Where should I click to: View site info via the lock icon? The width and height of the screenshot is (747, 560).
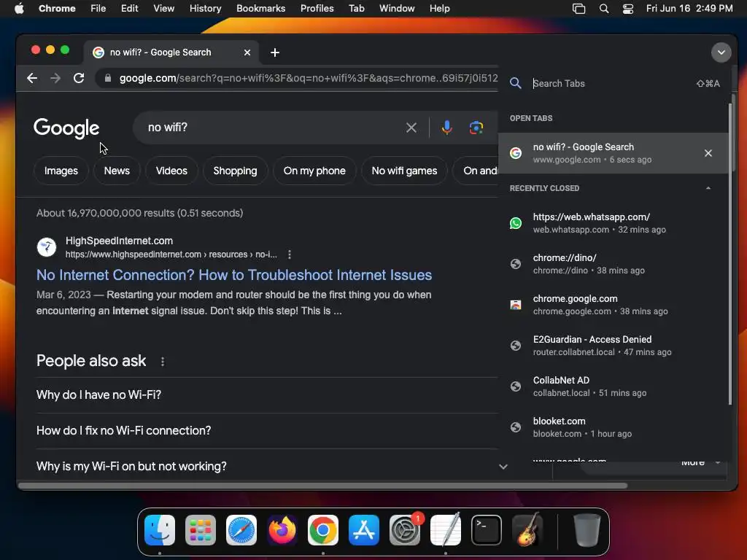point(108,78)
